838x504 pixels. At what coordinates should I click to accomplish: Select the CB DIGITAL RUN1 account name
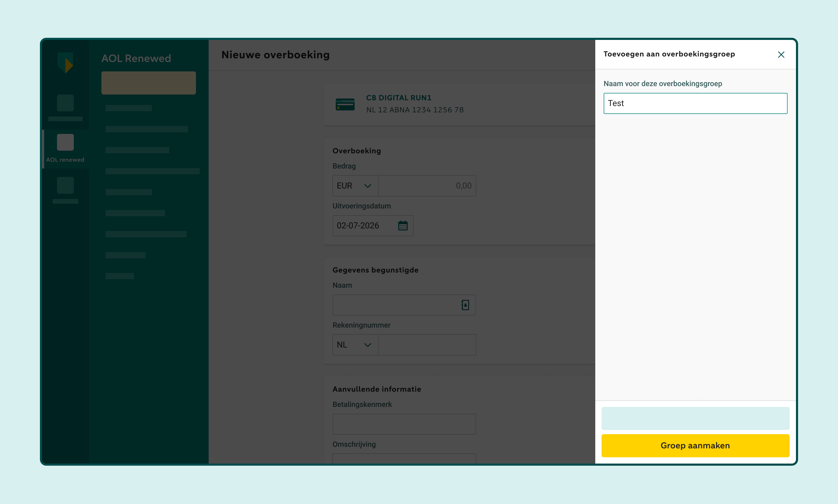(x=399, y=98)
